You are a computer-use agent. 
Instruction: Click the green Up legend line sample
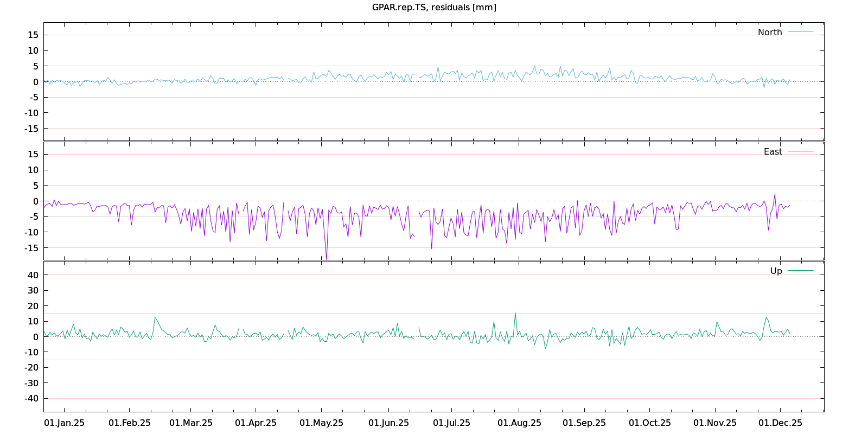tap(800, 271)
